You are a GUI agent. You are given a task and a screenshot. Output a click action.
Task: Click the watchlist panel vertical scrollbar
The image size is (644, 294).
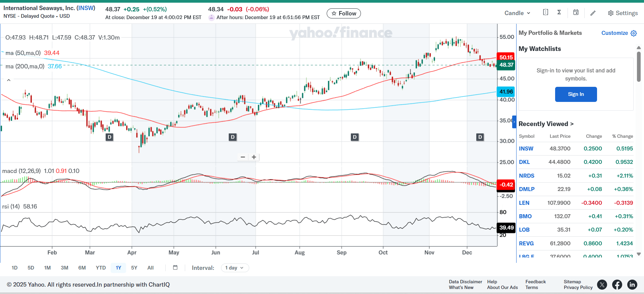pos(639,67)
